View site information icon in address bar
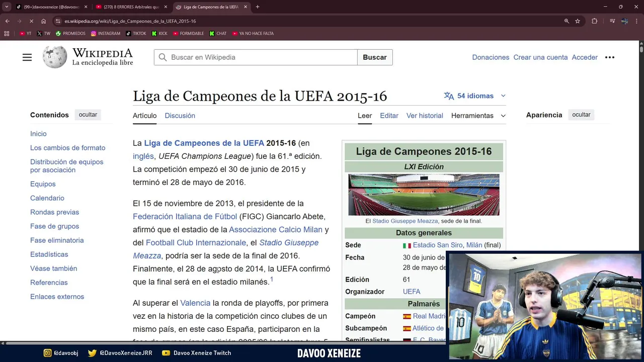 pyautogui.click(x=58, y=21)
